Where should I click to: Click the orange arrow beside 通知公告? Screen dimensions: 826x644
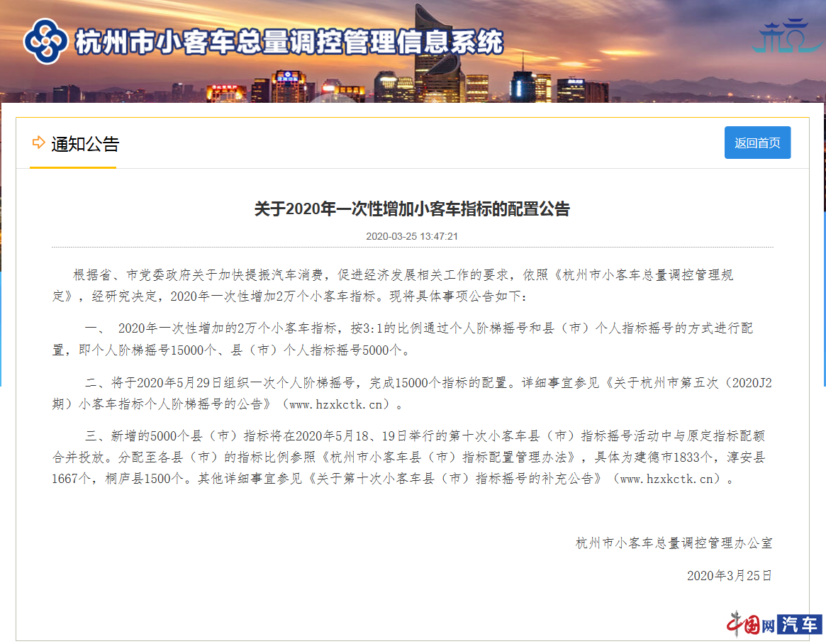click(x=38, y=143)
